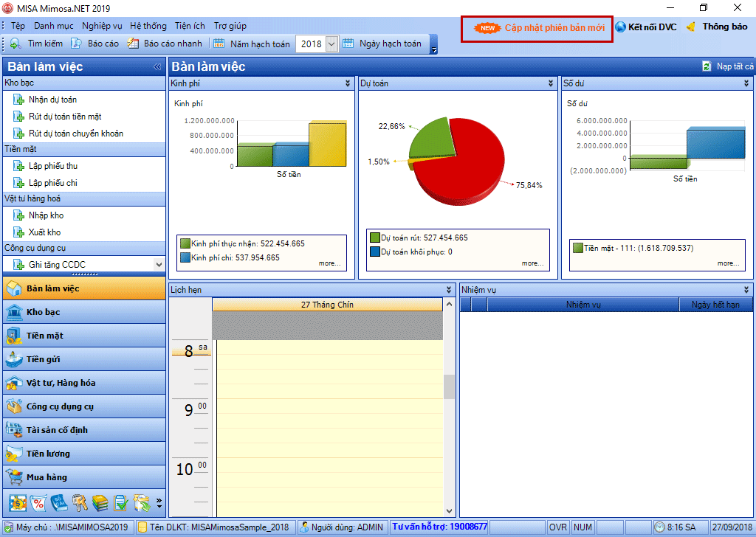Open the Tài sản cố định module

pyautogui.click(x=84, y=430)
